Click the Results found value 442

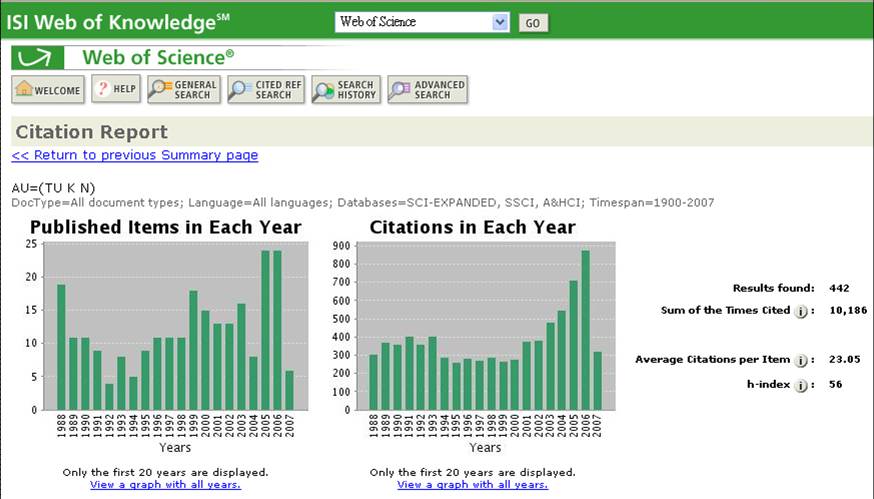[x=839, y=288]
